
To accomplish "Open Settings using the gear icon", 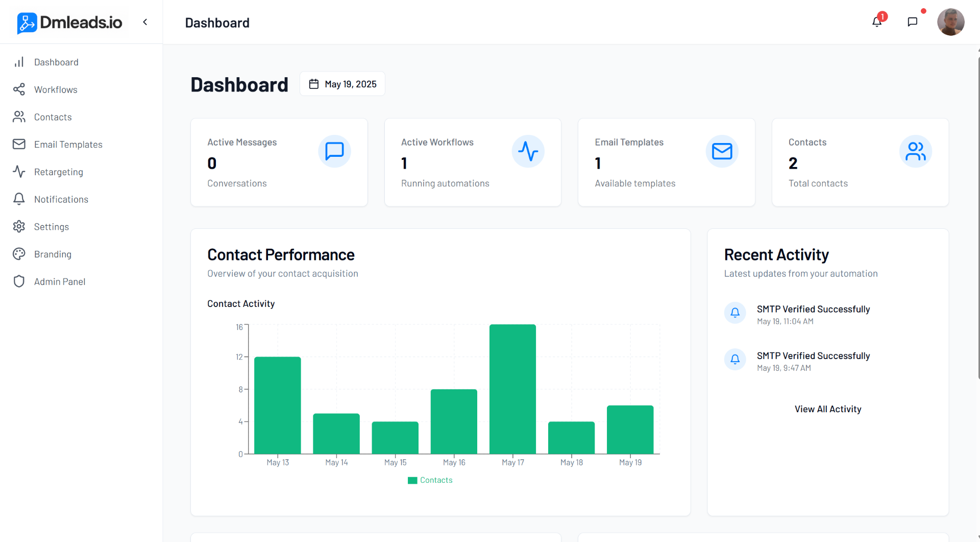I will pos(19,226).
